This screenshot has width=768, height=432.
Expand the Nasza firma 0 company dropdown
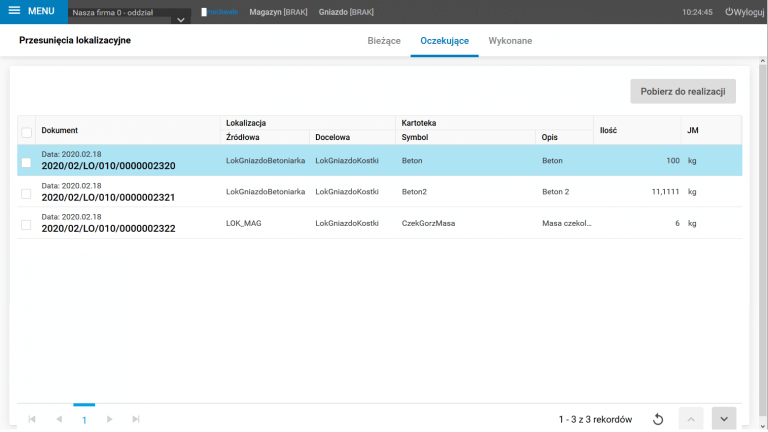pos(181,19)
